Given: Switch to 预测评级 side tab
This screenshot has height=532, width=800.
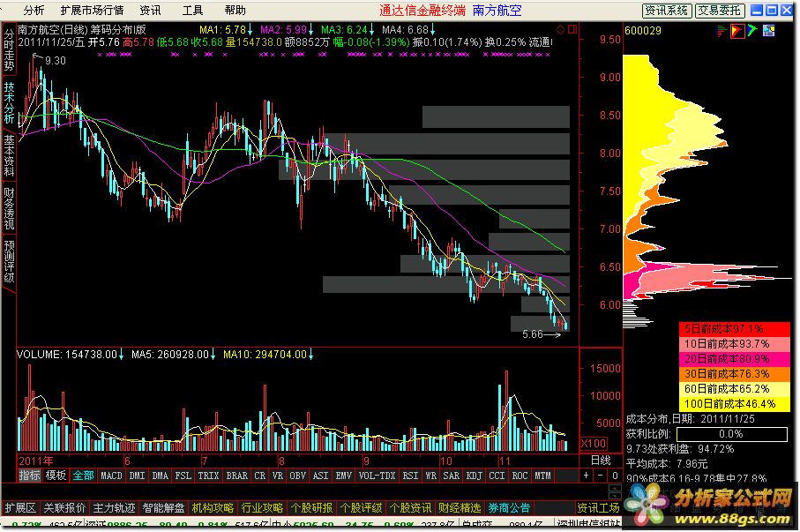Looking at the screenshot, I should (x=9, y=261).
